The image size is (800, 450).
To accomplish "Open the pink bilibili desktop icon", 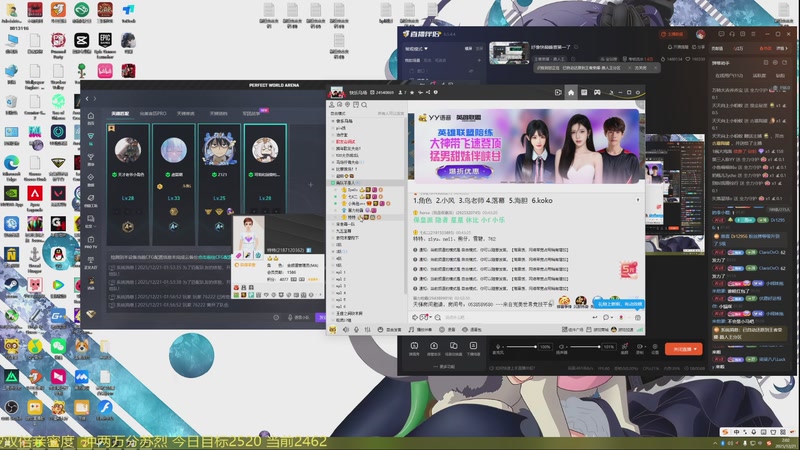I will tap(105, 71).
